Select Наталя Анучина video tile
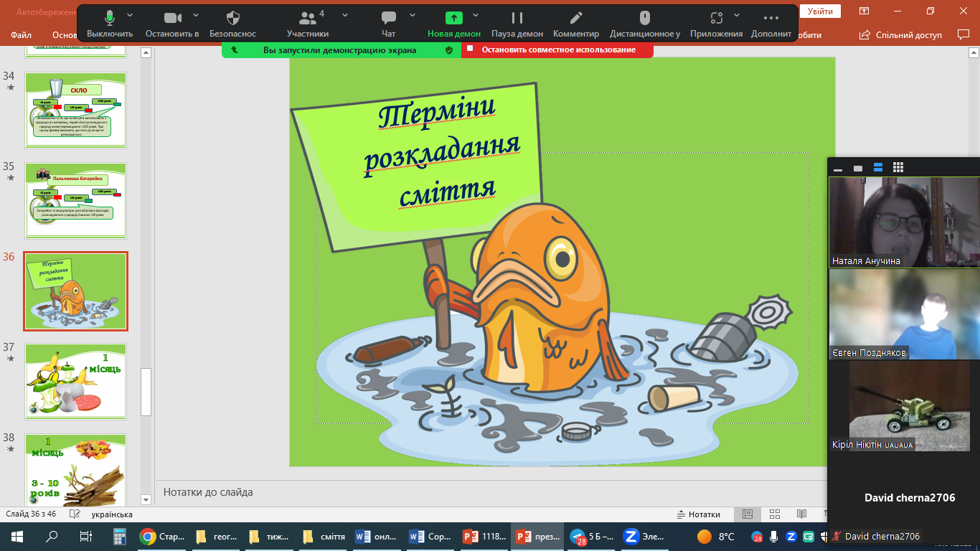This screenshot has width=980, height=551. click(904, 222)
